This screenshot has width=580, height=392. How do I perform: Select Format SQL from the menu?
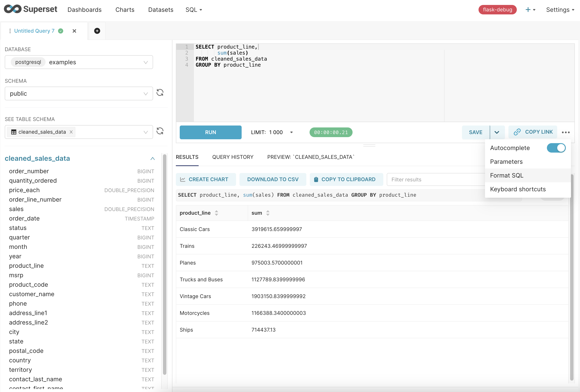pos(506,175)
